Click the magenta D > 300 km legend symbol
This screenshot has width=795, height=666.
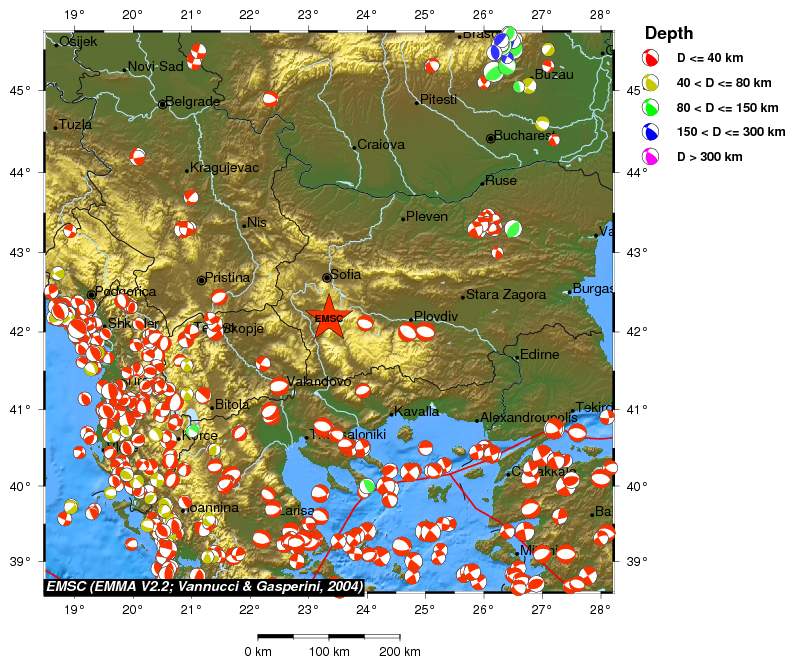click(651, 157)
